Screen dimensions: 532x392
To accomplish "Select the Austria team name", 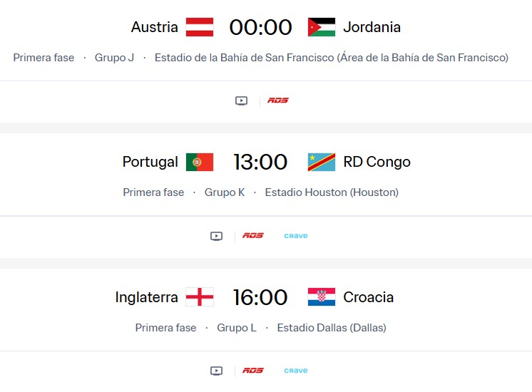I will click(155, 27).
